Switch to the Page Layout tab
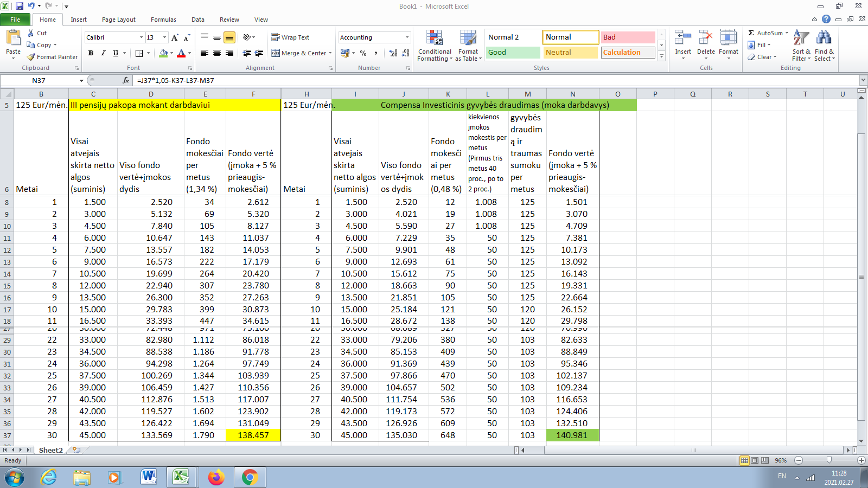The width and height of the screenshot is (868, 488). (119, 20)
